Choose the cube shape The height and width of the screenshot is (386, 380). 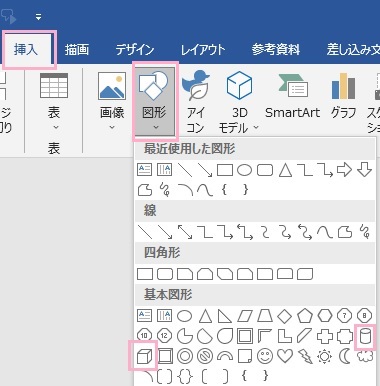coord(145,356)
